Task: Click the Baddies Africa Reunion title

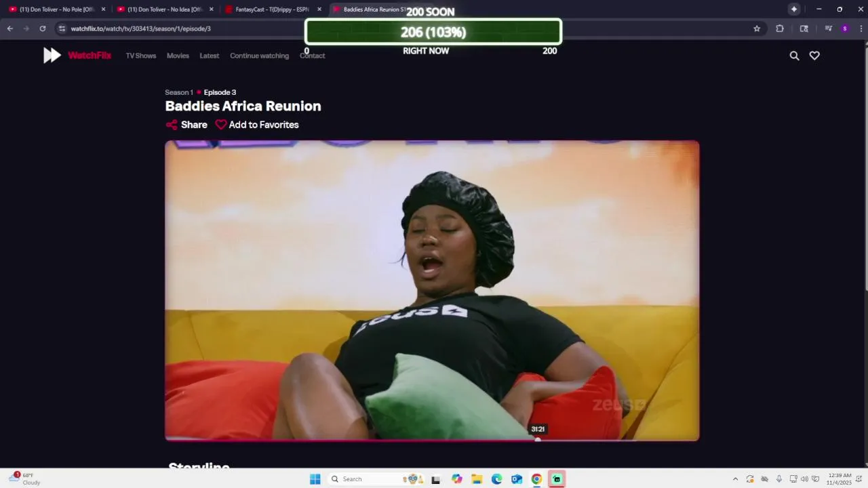Action: point(243,106)
